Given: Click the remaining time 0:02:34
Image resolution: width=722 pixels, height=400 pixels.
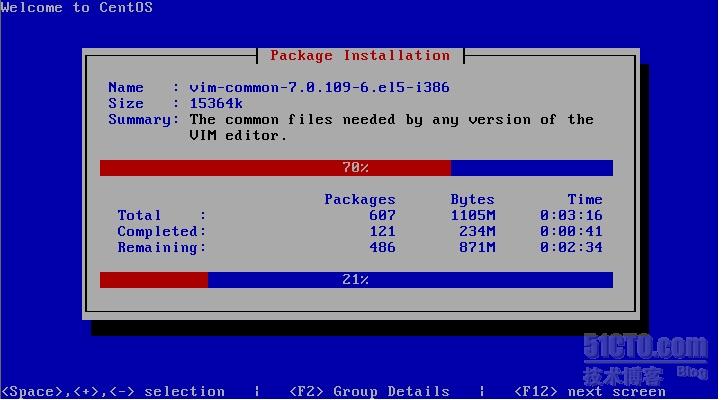Looking at the screenshot, I should click(571, 248).
